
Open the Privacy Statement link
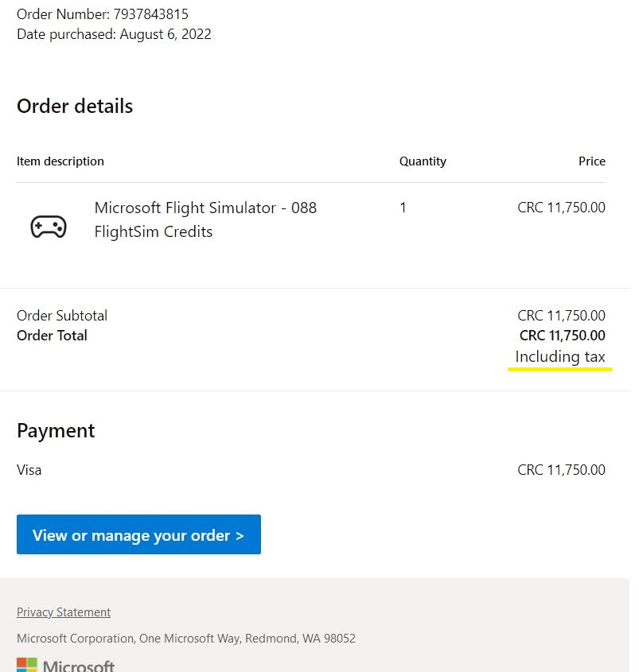(x=64, y=612)
